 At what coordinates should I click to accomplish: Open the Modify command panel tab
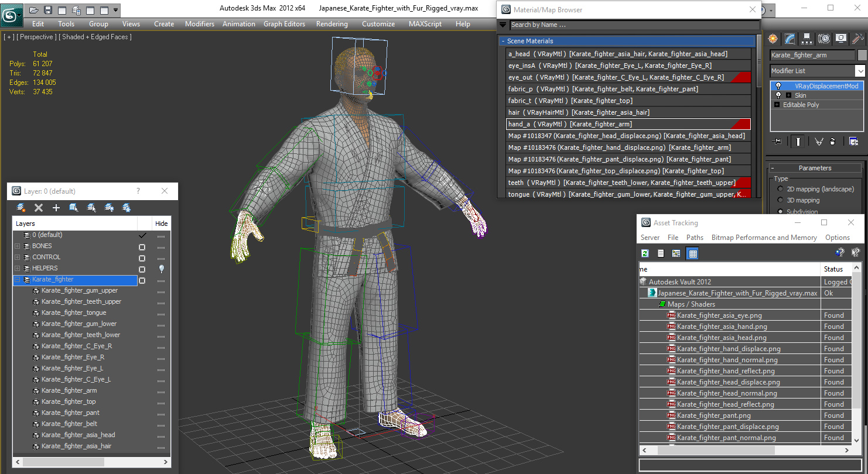point(790,39)
